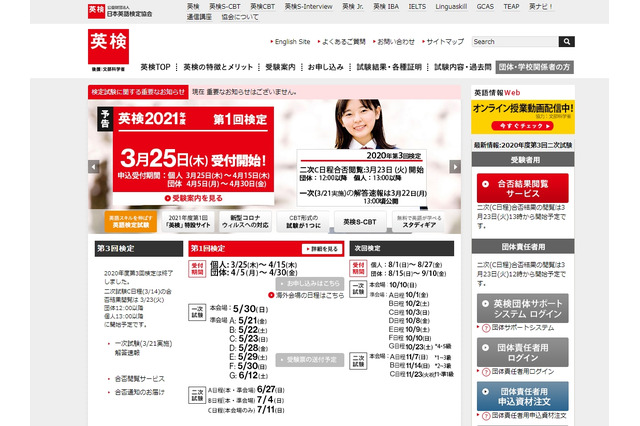
Task: Click the 2020年第3回検定 notice panel
Action: (x=362, y=178)
